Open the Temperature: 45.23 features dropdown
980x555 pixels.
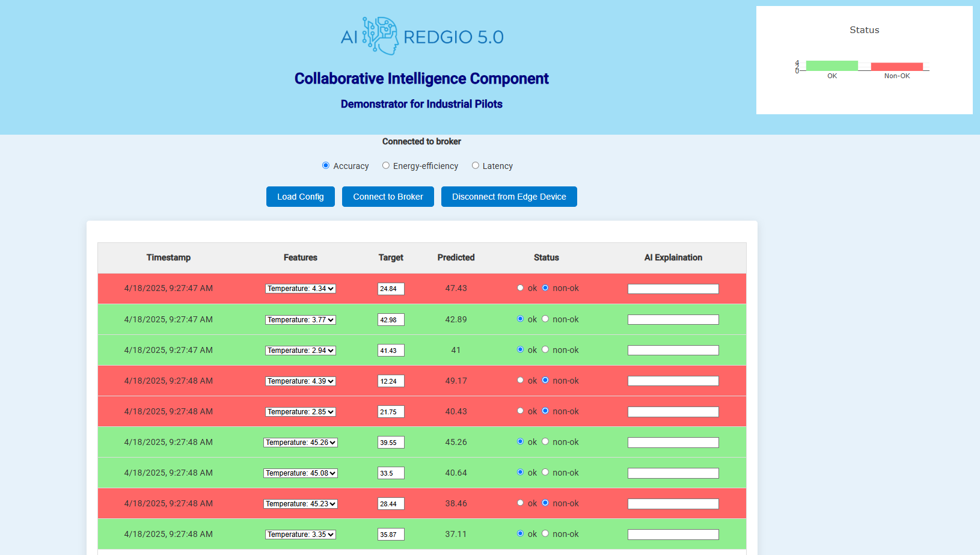(300, 503)
